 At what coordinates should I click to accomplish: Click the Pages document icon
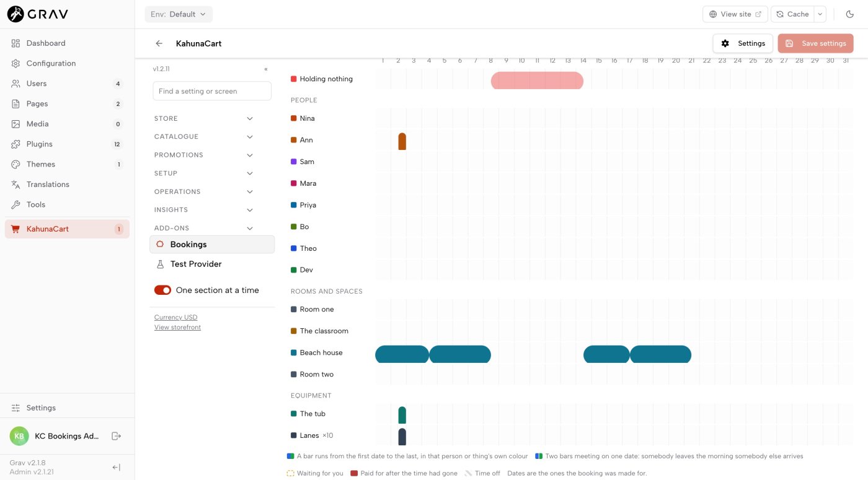click(15, 104)
